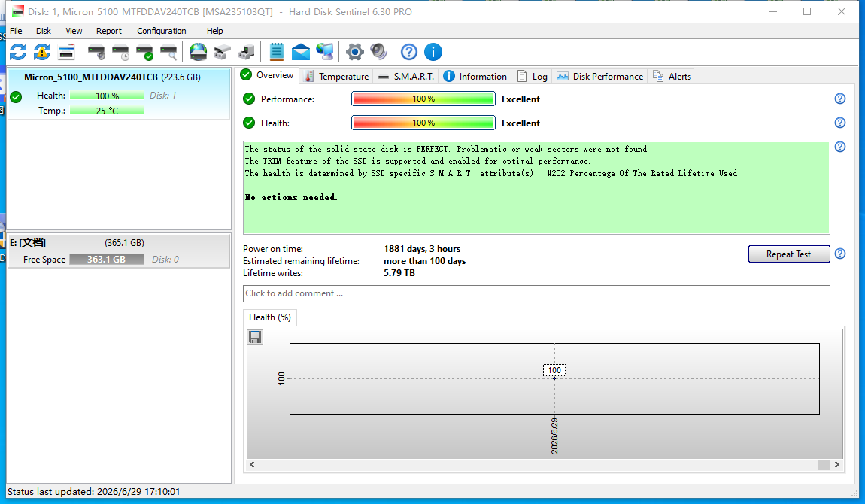Switch to the Log tab
The width and height of the screenshot is (865, 504).
533,77
